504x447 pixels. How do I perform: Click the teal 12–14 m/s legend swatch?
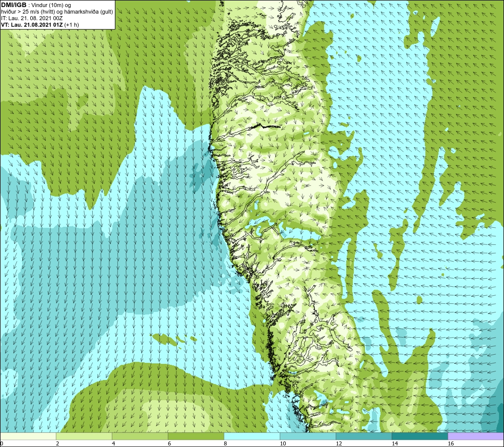pos(364,436)
